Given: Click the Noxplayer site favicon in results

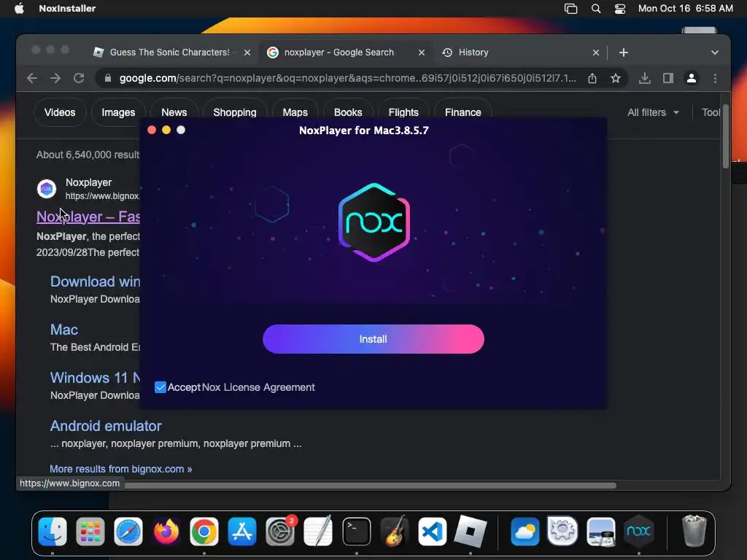Looking at the screenshot, I should 47,189.
